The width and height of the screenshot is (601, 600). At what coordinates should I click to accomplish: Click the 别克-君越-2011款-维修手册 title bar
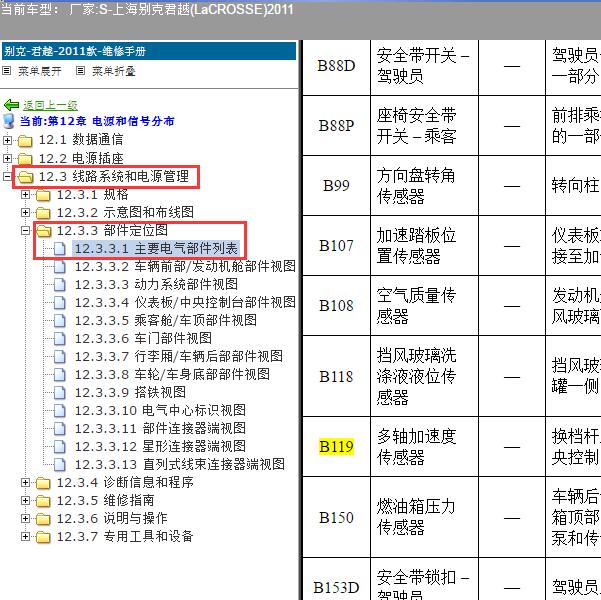point(149,51)
